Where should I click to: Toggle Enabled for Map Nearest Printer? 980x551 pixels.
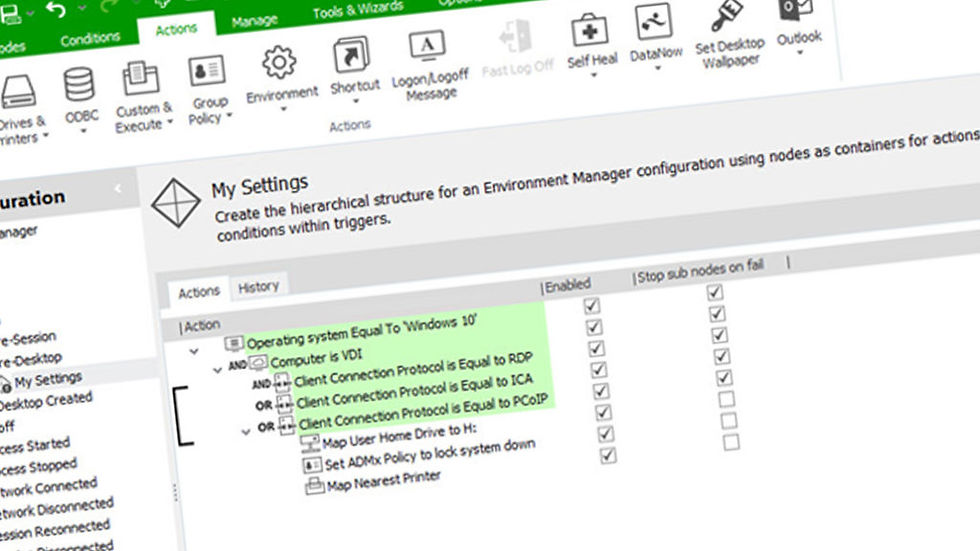[x=608, y=455]
